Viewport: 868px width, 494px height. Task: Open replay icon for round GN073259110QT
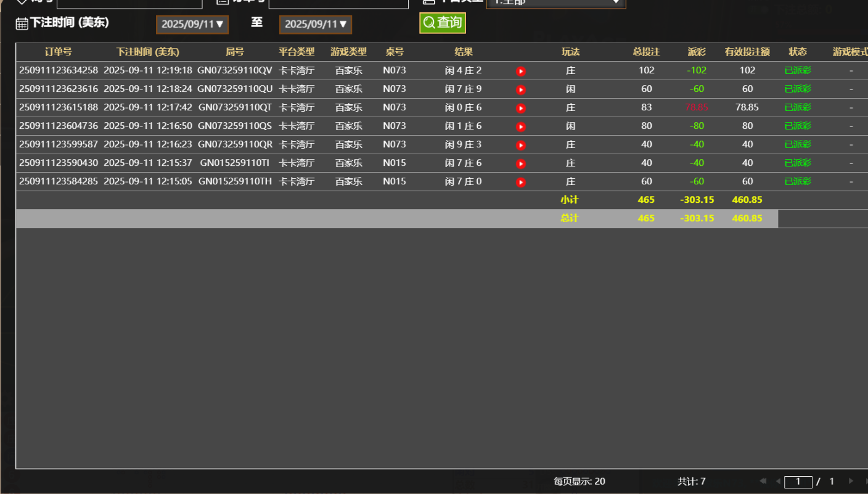[x=521, y=109]
